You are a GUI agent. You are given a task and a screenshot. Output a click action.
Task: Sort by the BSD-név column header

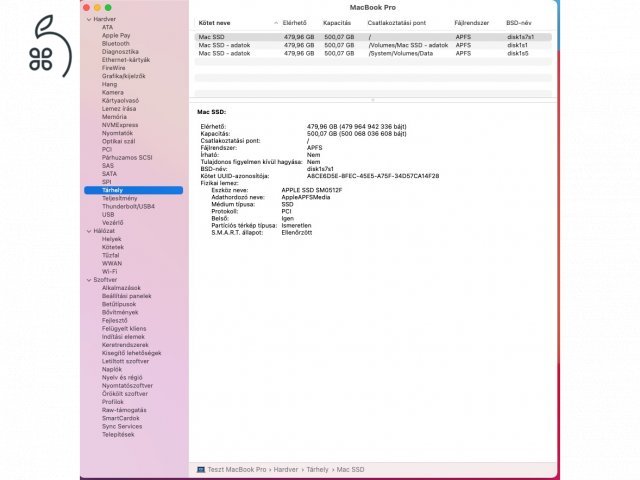click(x=519, y=23)
